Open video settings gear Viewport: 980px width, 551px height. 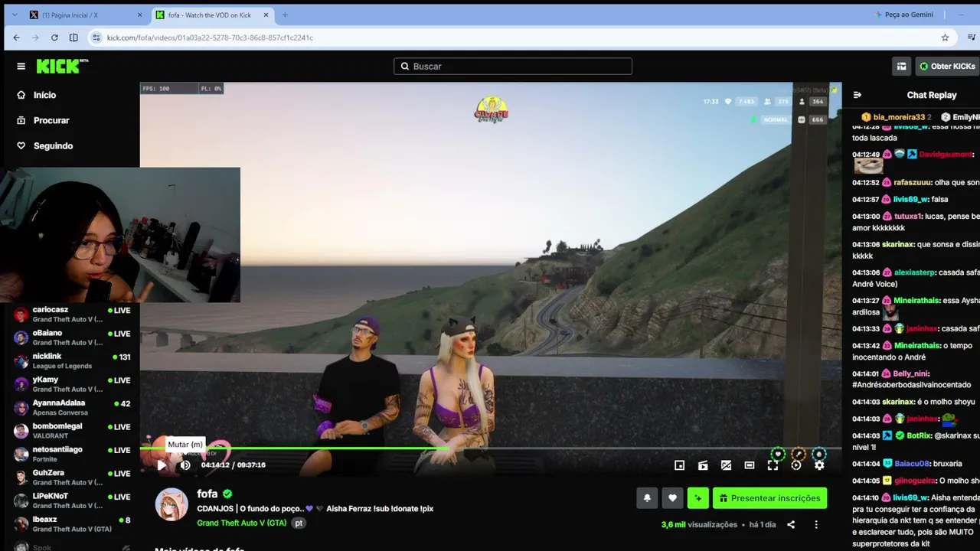(x=819, y=465)
